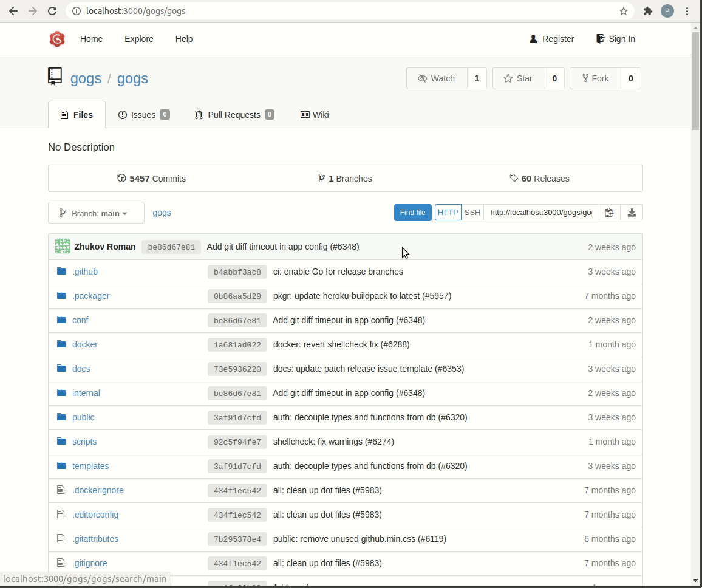
Task: Click Zhukov Roman author name
Action: (x=105, y=247)
